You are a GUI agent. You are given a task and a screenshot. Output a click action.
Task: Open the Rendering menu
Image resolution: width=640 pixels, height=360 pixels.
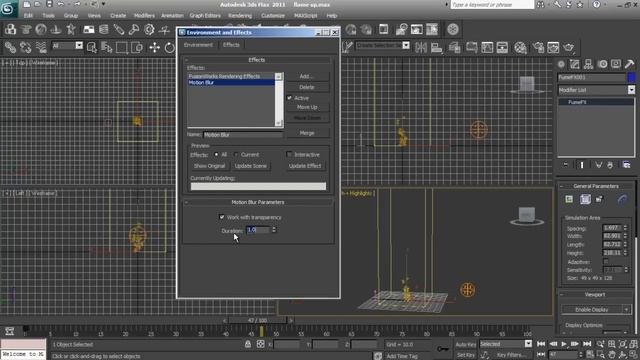(240, 16)
